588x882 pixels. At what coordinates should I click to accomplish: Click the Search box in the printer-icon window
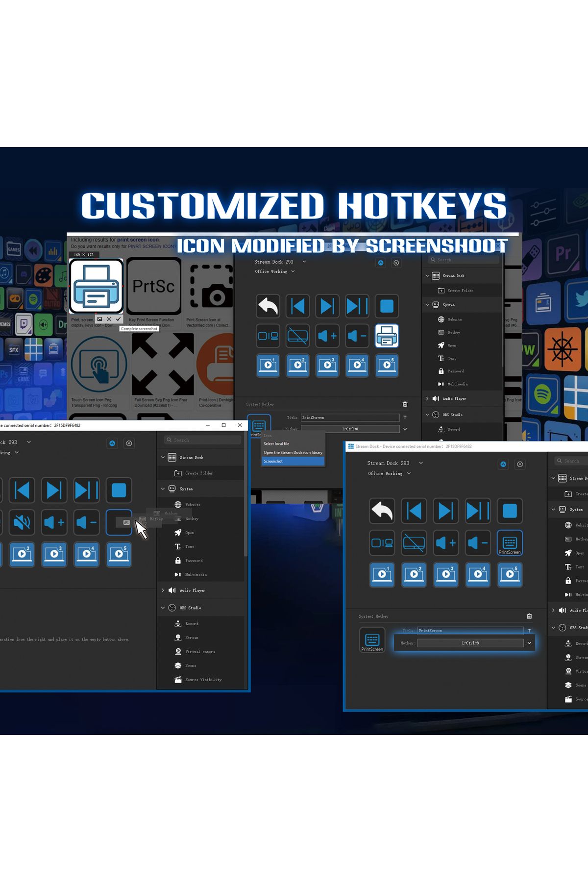[464, 260]
